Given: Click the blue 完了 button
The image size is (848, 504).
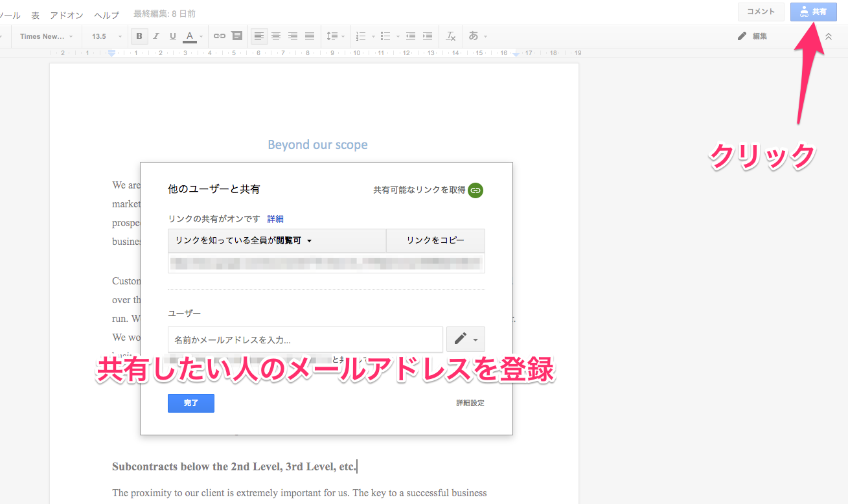Looking at the screenshot, I should (x=190, y=403).
